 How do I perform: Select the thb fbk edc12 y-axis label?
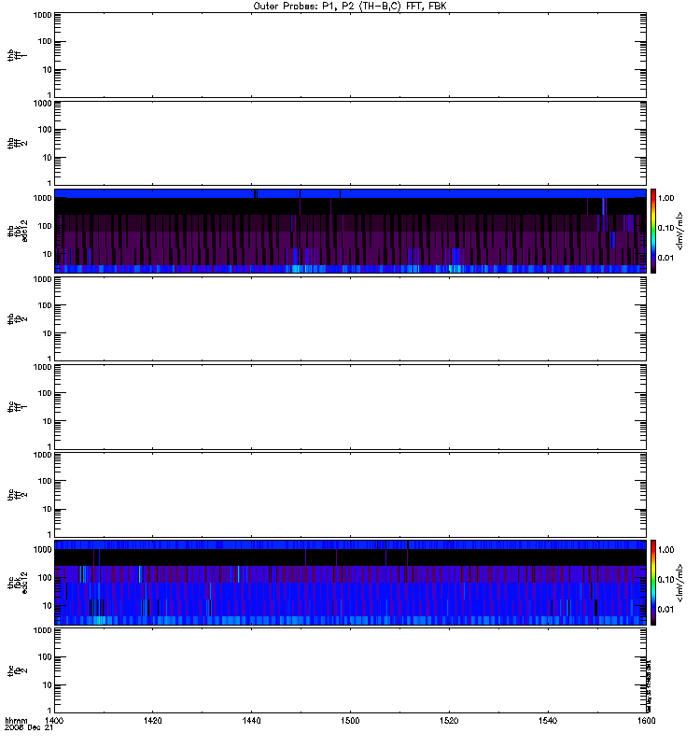pyautogui.click(x=17, y=231)
